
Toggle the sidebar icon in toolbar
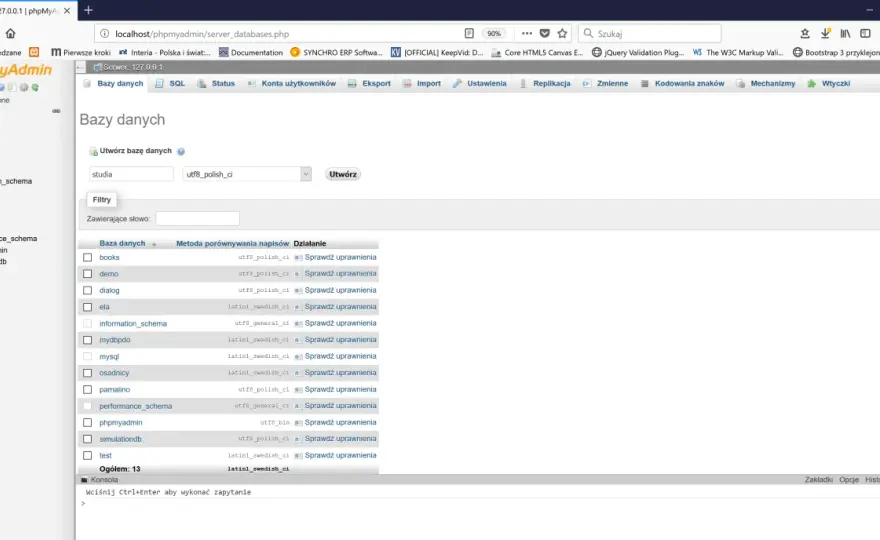865,34
